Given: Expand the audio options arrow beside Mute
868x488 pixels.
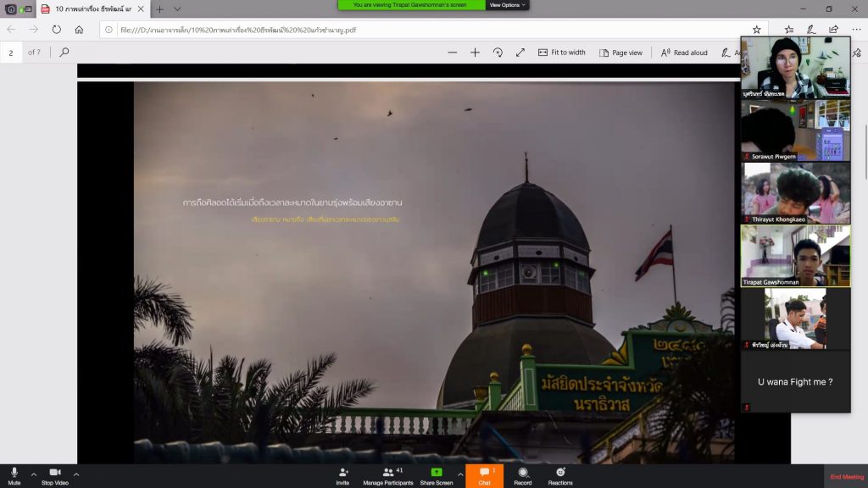Looking at the screenshot, I should click(34, 474).
